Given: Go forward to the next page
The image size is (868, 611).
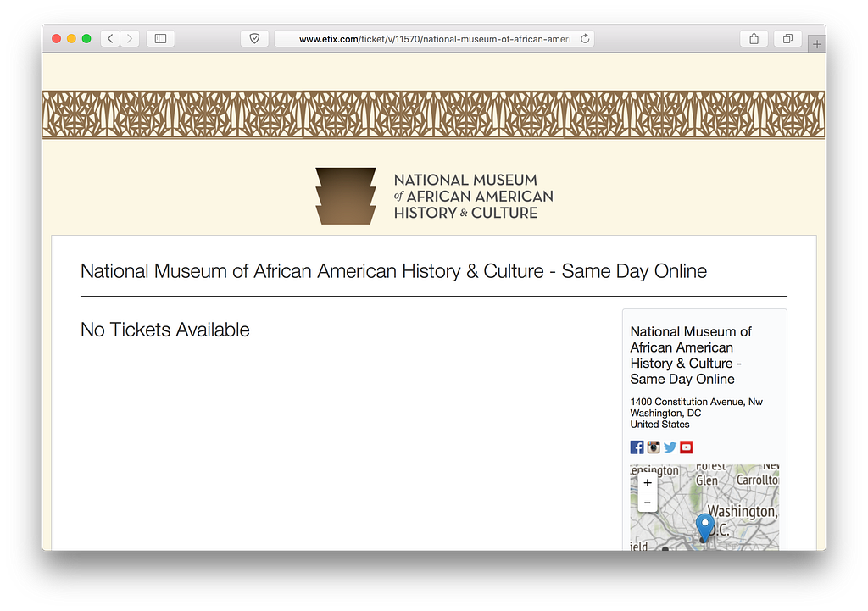Looking at the screenshot, I should [x=130, y=38].
